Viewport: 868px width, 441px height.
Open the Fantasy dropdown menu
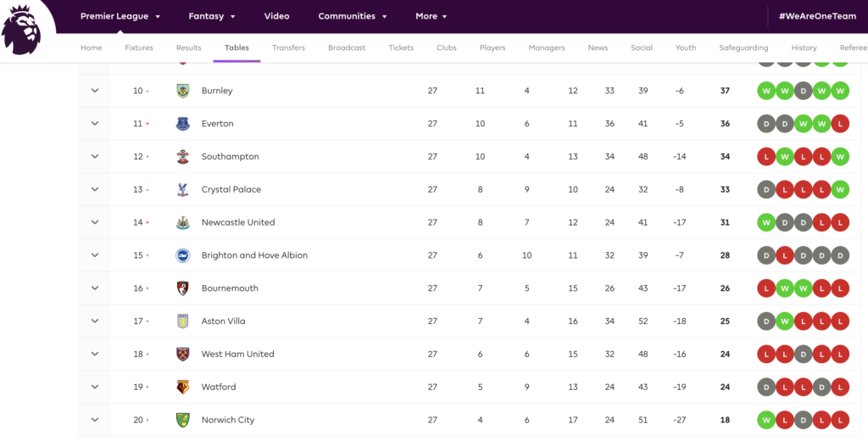211,17
